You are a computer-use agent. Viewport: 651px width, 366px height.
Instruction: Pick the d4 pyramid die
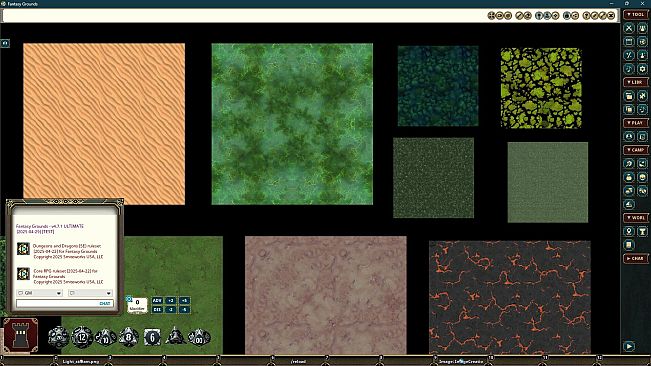point(175,336)
